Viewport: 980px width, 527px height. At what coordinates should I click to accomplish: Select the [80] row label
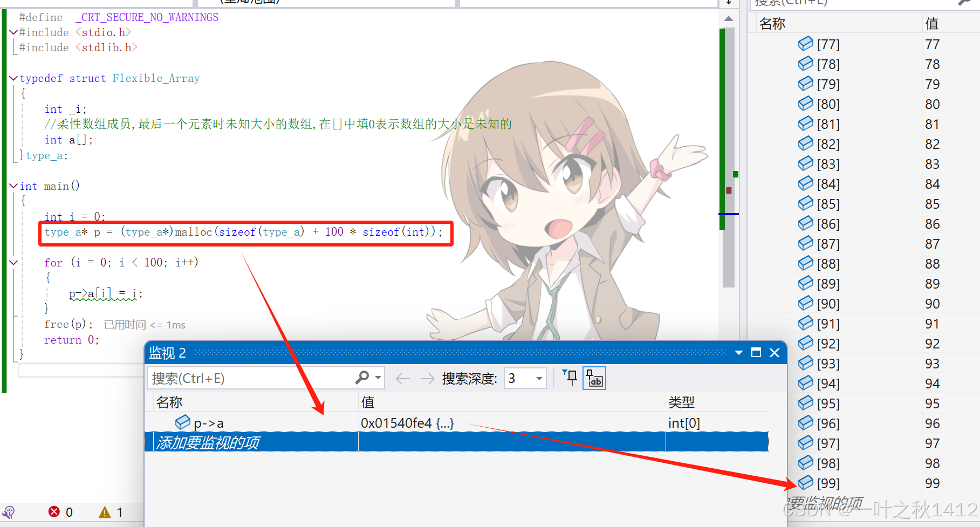828,104
